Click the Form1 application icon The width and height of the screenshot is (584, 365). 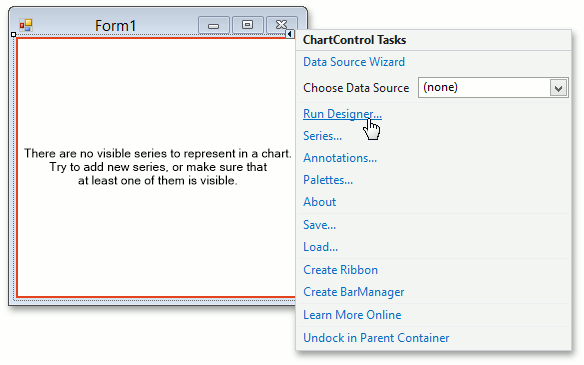[26, 25]
